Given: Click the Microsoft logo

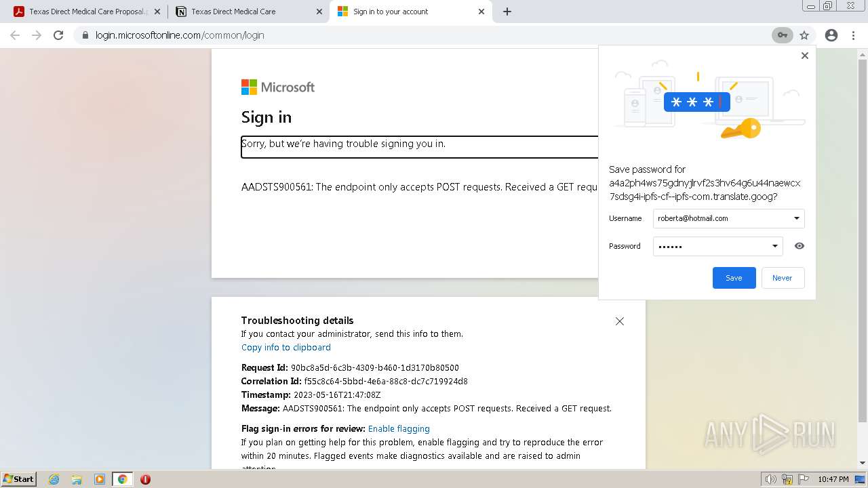Looking at the screenshot, I should 278,87.
